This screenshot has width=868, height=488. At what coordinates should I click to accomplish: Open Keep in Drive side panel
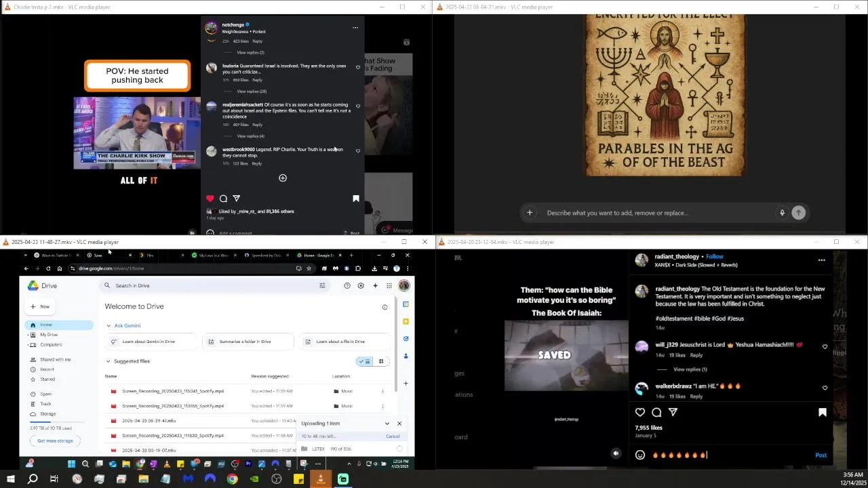[x=406, y=321]
